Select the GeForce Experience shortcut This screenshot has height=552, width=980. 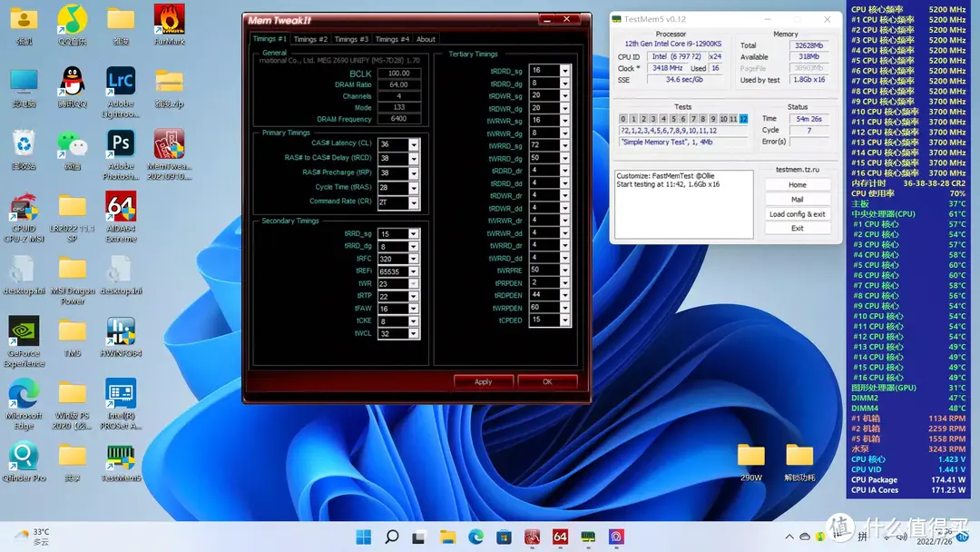point(24,341)
